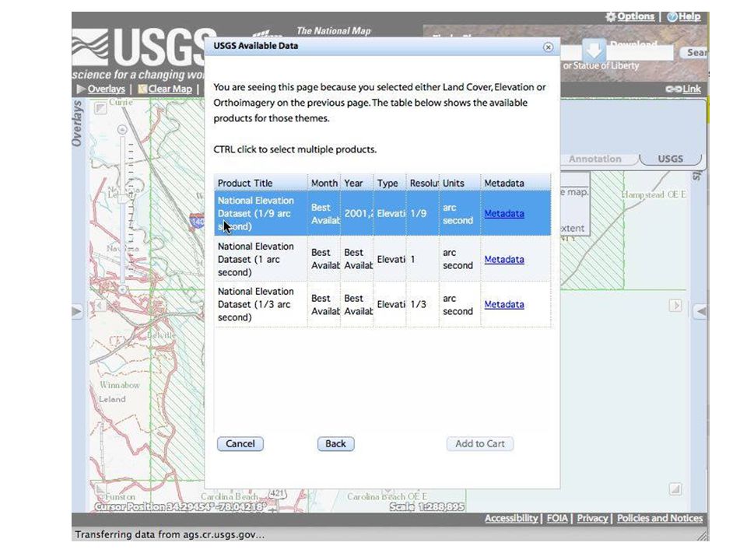Open Metadata for 1/9 arc second dataset

click(x=504, y=214)
